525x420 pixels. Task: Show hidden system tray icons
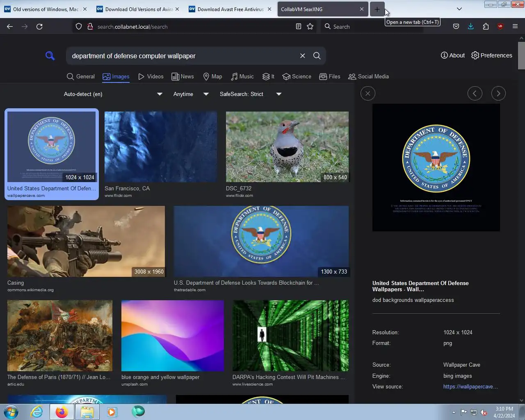tap(454, 412)
